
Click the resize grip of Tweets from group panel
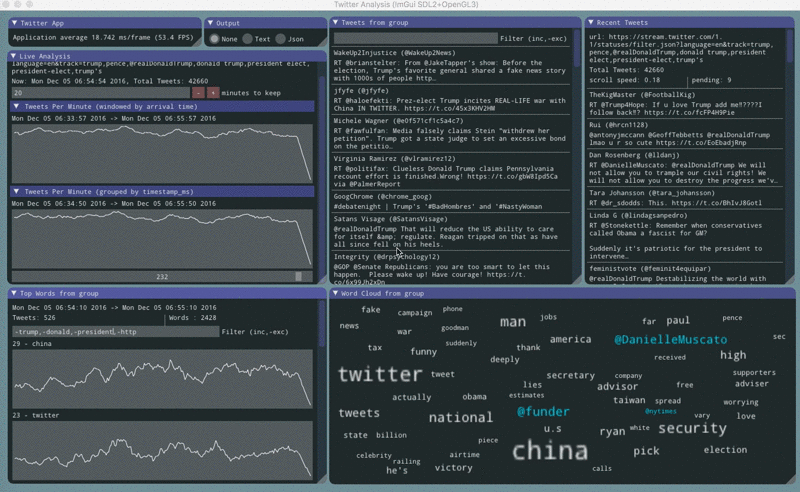point(577,280)
